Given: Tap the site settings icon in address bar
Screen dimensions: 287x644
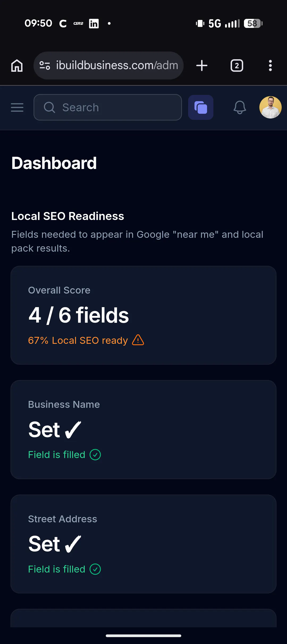Looking at the screenshot, I should click(x=45, y=65).
